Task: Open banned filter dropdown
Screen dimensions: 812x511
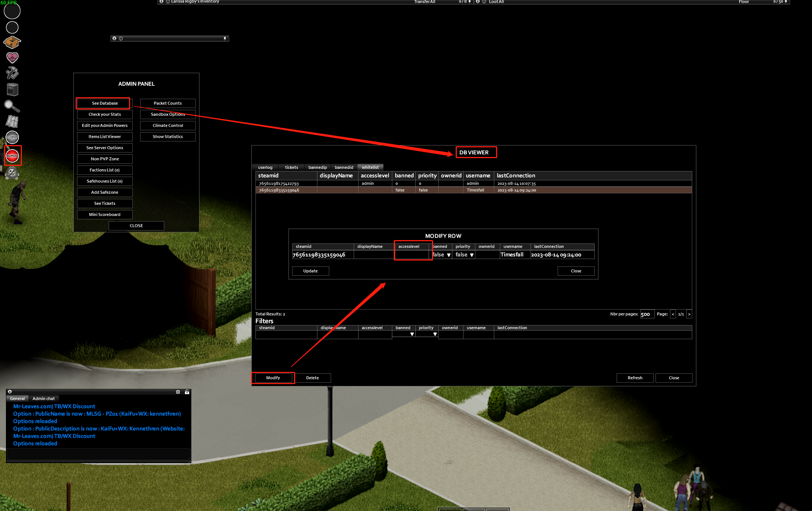Action: (404, 334)
